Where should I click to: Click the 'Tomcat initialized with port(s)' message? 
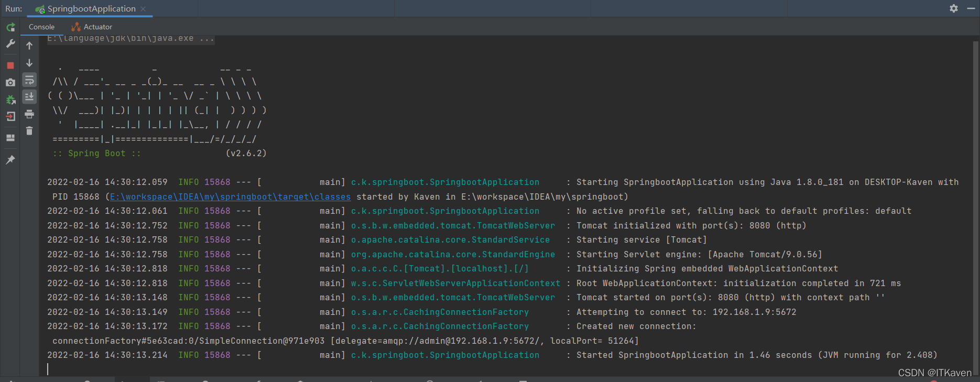(691, 226)
